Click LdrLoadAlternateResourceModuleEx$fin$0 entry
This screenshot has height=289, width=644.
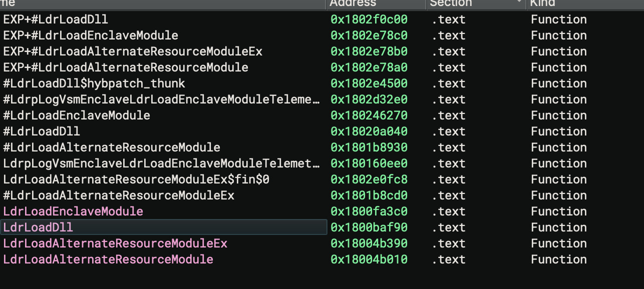[x=136, y=179]
